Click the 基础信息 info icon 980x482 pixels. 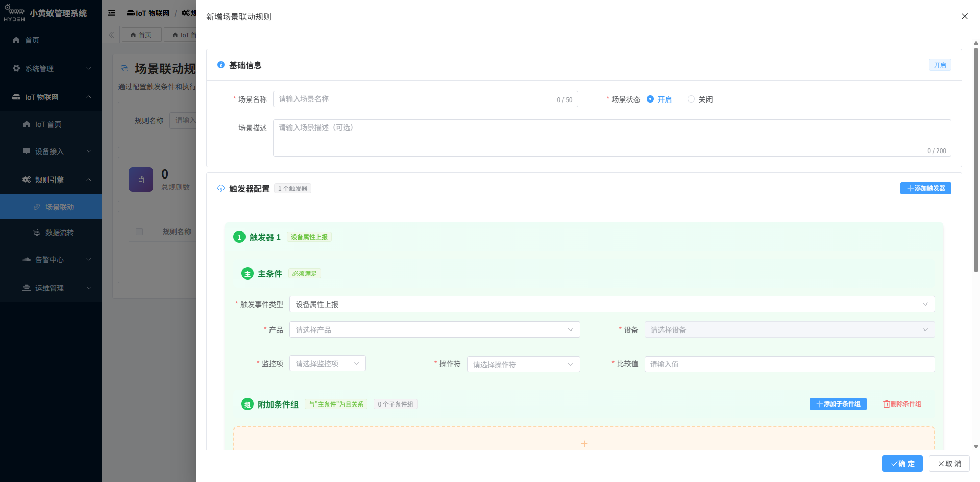(x=221, y=65)
